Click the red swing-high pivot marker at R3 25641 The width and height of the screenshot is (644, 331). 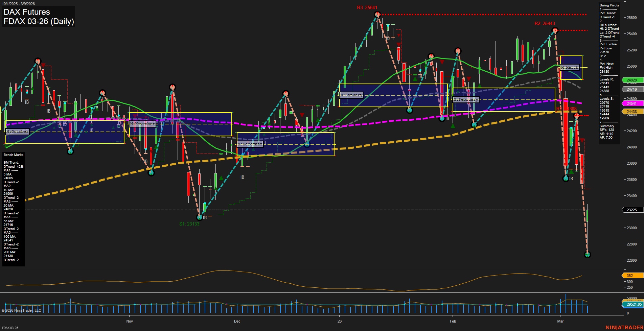[x=377, y=15]
